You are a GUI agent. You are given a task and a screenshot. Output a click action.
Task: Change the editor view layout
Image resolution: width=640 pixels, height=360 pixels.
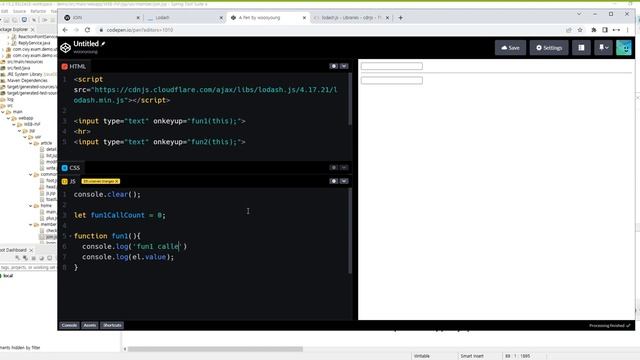coord(581,48)
